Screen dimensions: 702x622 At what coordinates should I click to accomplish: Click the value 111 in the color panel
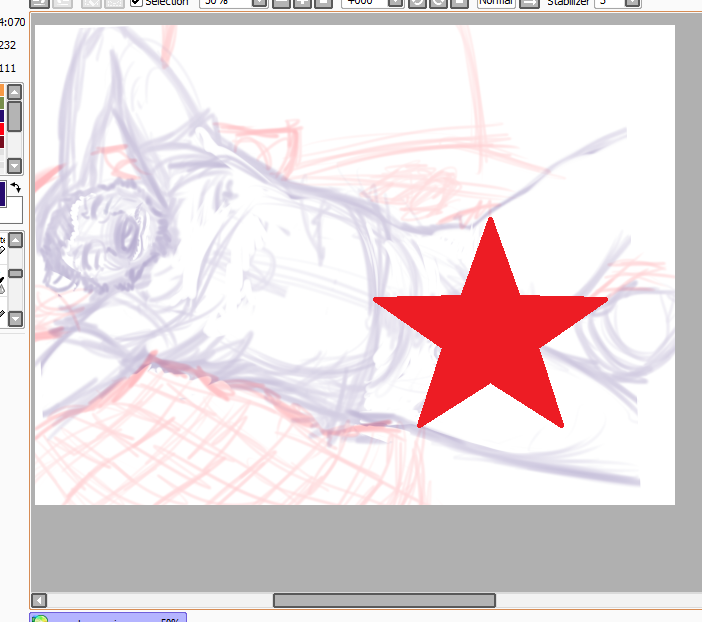(x=8, y=68)
